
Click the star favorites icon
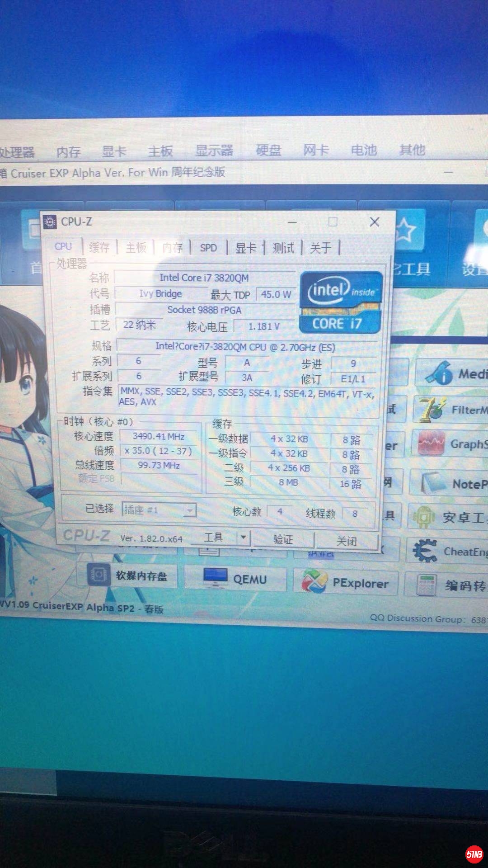point(406,231)
